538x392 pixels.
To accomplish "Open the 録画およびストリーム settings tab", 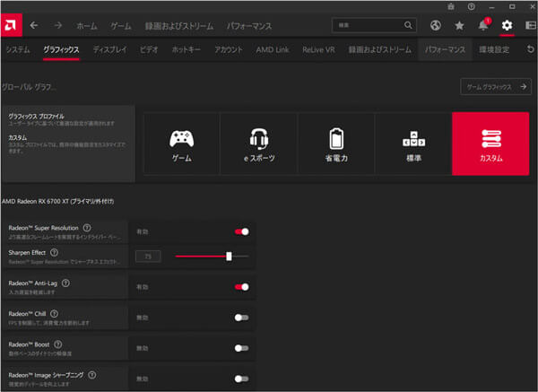I will (x=380, y=49).
